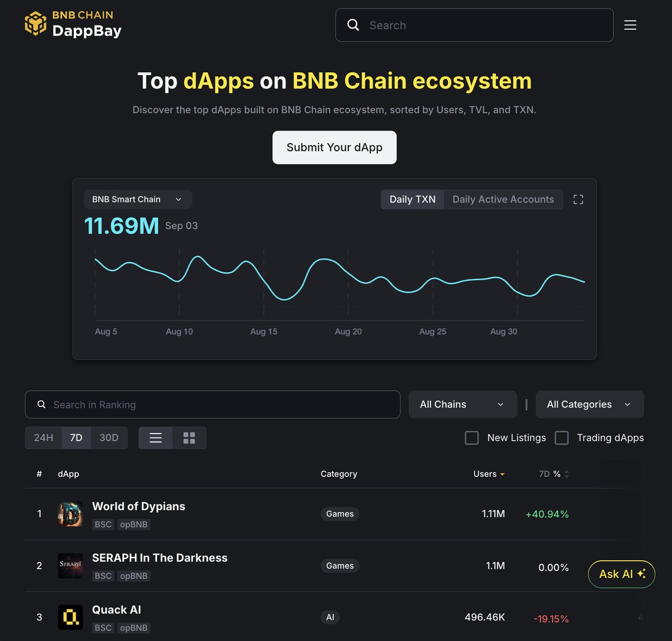Click the Search in Ranking field
The height and width of the screenshot is (641, 672).
pos(213,405)
